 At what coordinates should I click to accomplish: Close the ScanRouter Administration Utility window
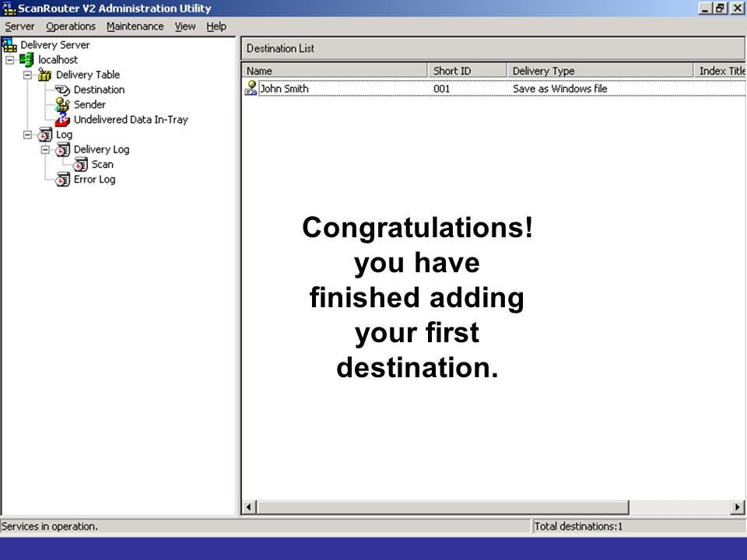click(x=737, y=8)
